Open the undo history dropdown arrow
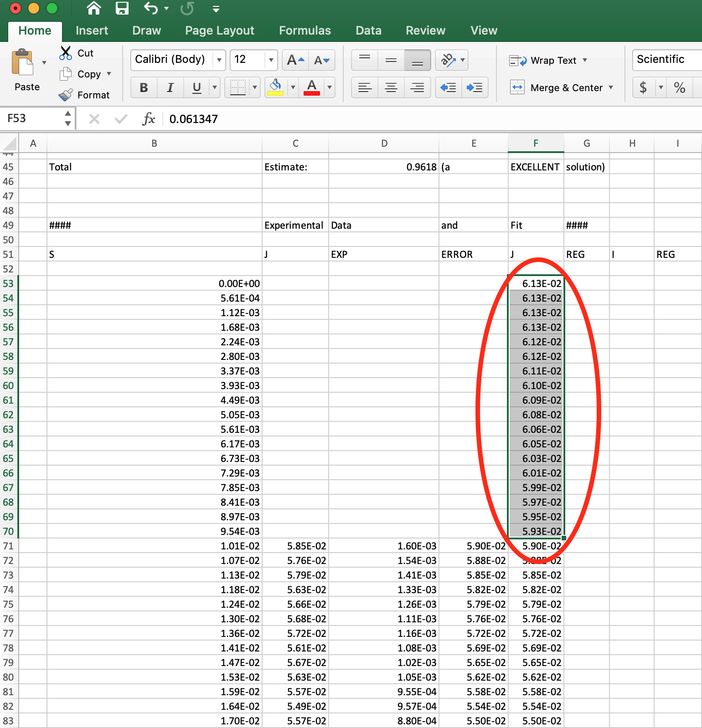 [x=166, y=9]
